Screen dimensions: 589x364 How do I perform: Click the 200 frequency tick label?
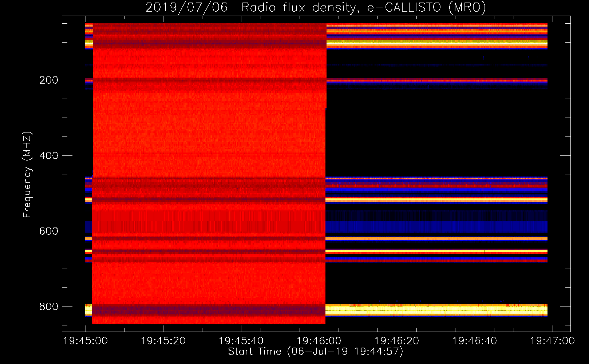click(49, 80)
